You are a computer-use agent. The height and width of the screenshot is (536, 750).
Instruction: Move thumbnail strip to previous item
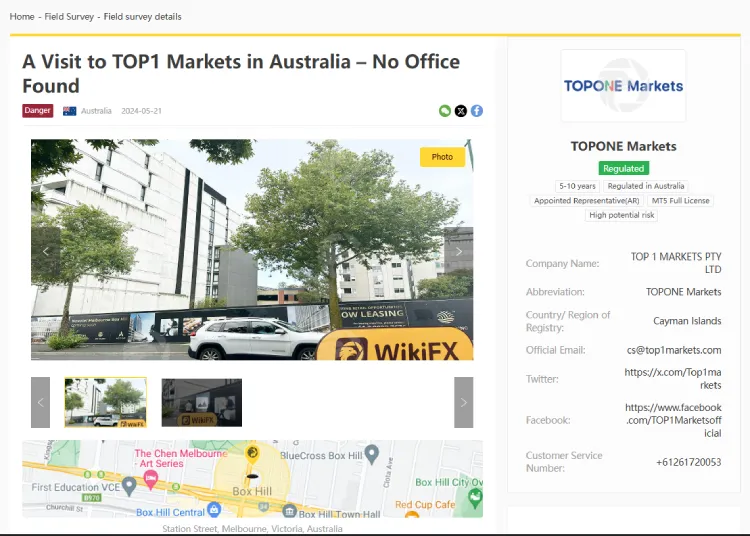[40, 403]
